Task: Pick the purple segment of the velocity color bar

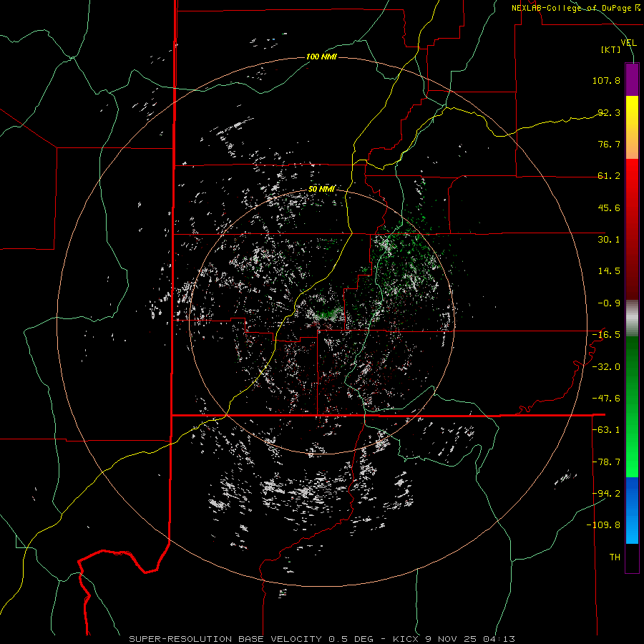Action: coord(632,80)
